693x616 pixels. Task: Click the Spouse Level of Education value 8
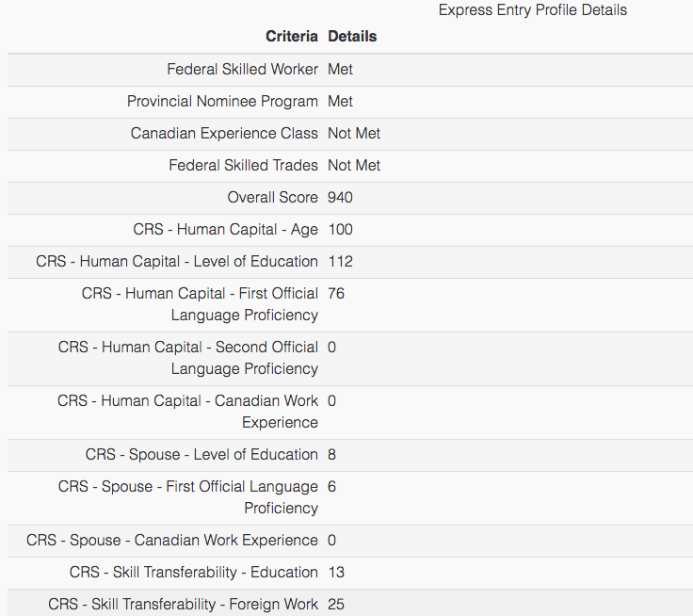[x=332, y=455]
